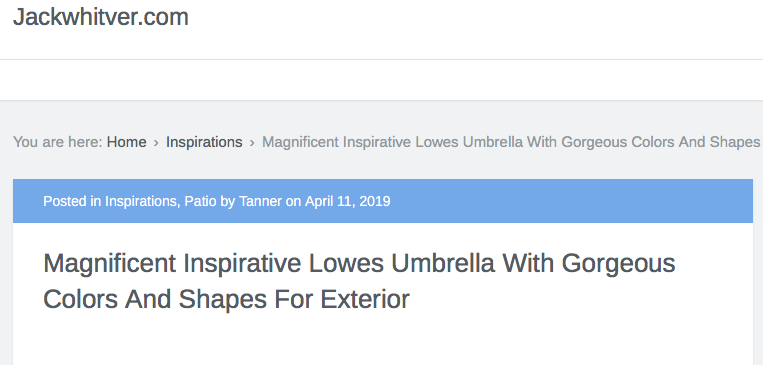
Task: Open the Patio category link
Action: coord(200,201)
